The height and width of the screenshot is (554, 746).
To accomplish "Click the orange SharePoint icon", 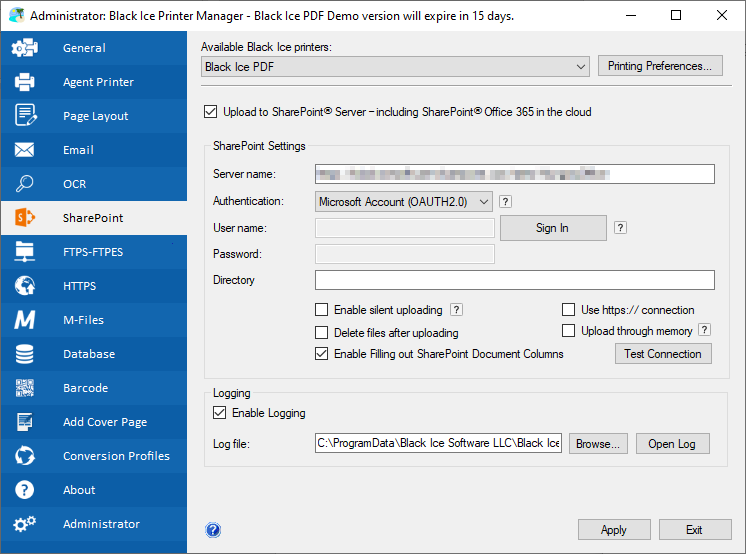I will pyautogui.click(x=25, y=218).
